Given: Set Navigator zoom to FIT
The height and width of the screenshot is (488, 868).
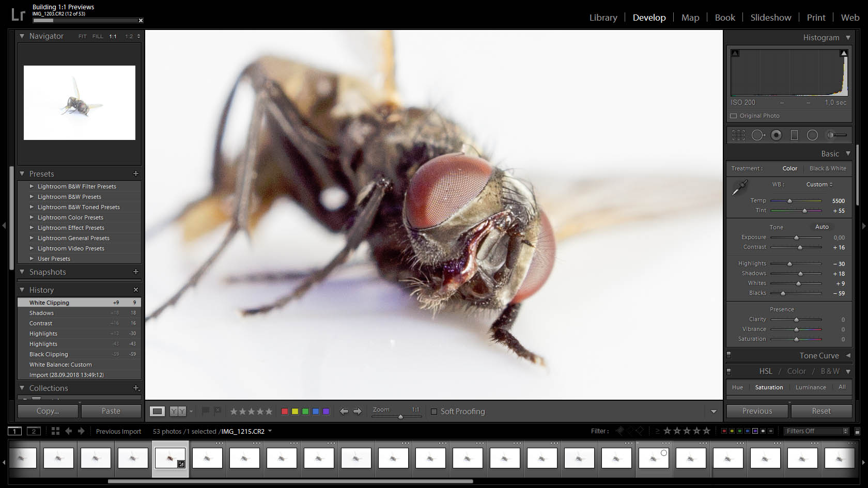Looking at the screenshot, I should pos(83,37).
